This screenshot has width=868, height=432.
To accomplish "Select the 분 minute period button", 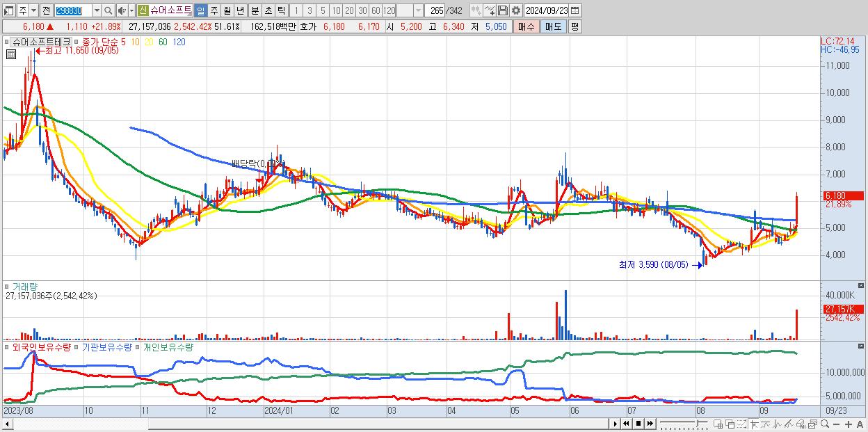I will [x=254, y=10].
